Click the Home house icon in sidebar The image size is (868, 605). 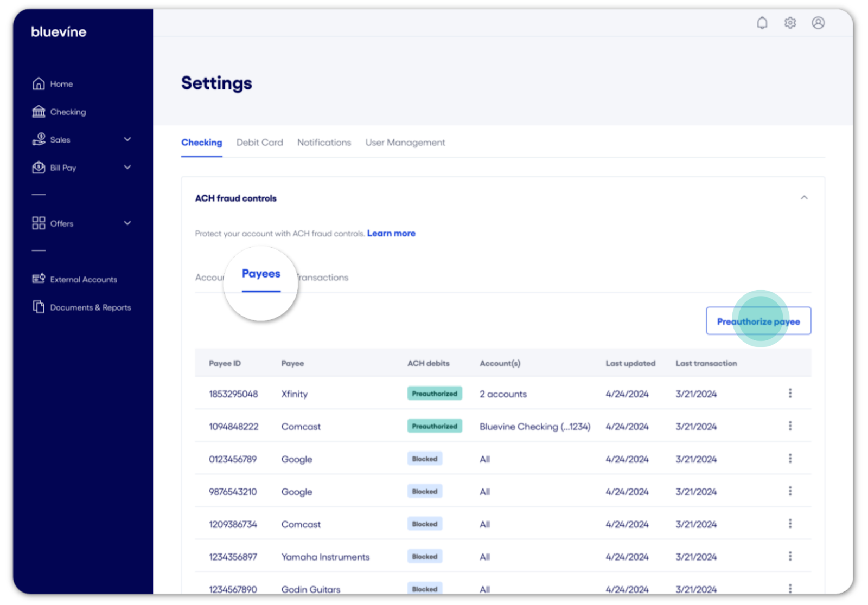(39, 83)
